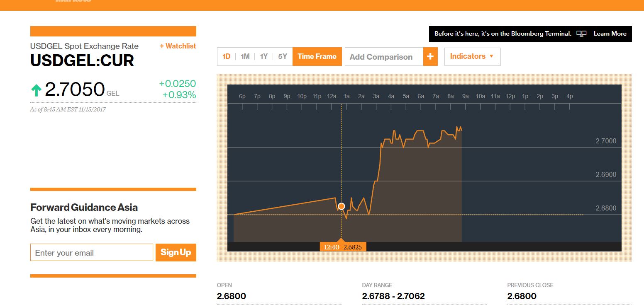Switch chart to 5Y range
Screen dimensions: 644x307
pos(283,56)
